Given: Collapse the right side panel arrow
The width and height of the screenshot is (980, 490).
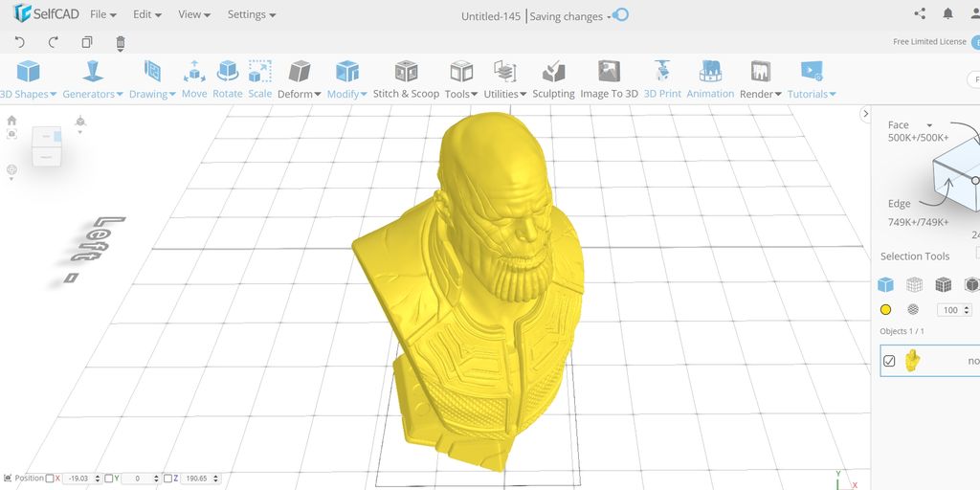Looking at the screenshot, I should point(865,114).
